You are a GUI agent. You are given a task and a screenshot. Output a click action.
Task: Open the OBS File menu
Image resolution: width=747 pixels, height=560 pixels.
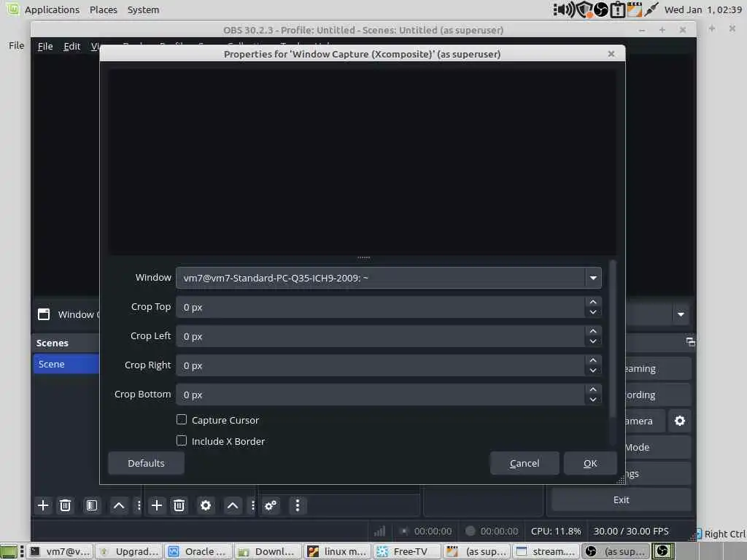point(45,46)
